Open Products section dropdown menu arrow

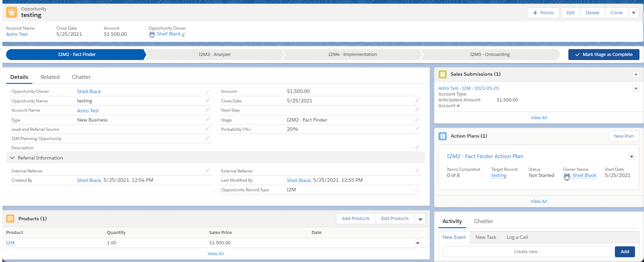coord(420,219)
